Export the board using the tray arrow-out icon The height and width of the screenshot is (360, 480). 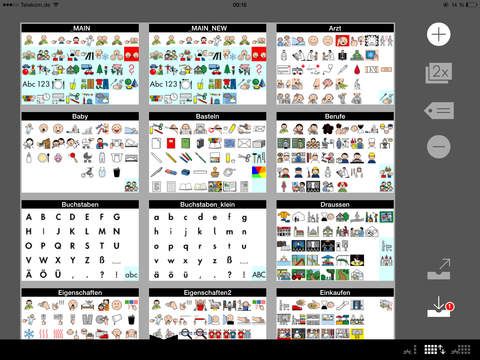click(439, 269)
